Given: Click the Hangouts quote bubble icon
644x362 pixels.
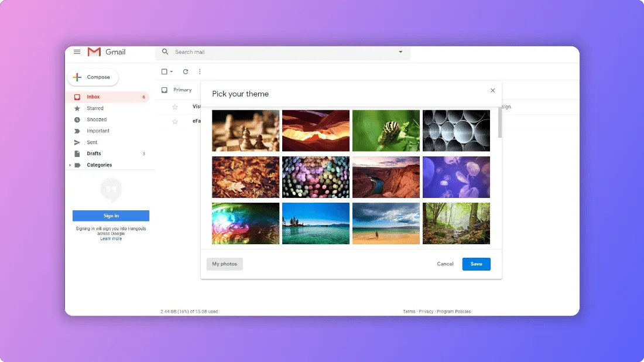Looking at the screenshot, I should (111, 190).
